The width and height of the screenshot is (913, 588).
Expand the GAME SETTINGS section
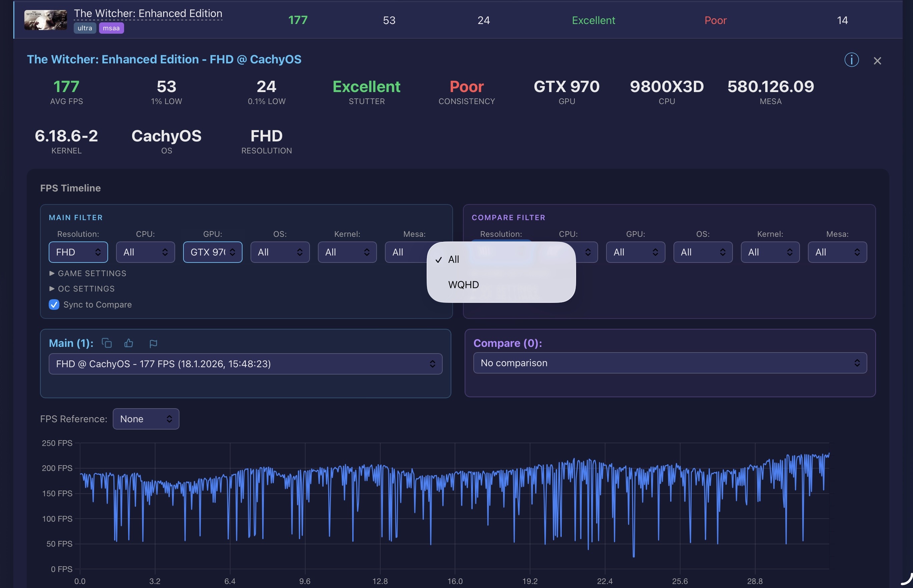click(87, 273)
